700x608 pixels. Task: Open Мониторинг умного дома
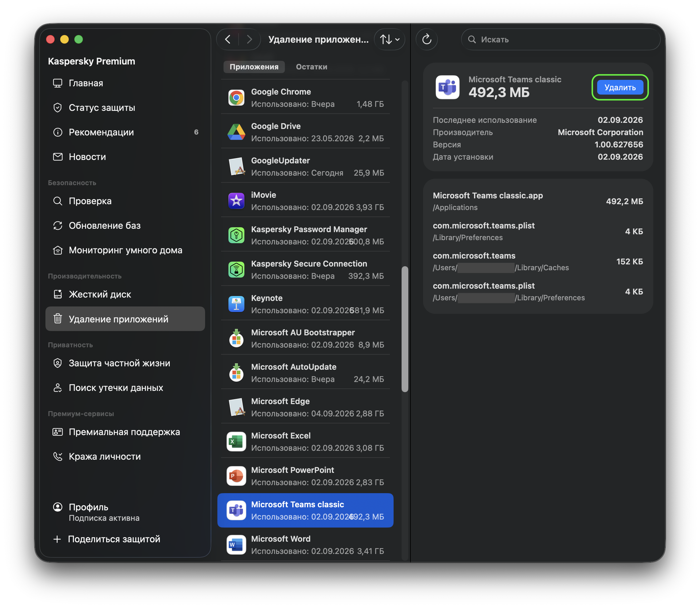coord(125,250)
